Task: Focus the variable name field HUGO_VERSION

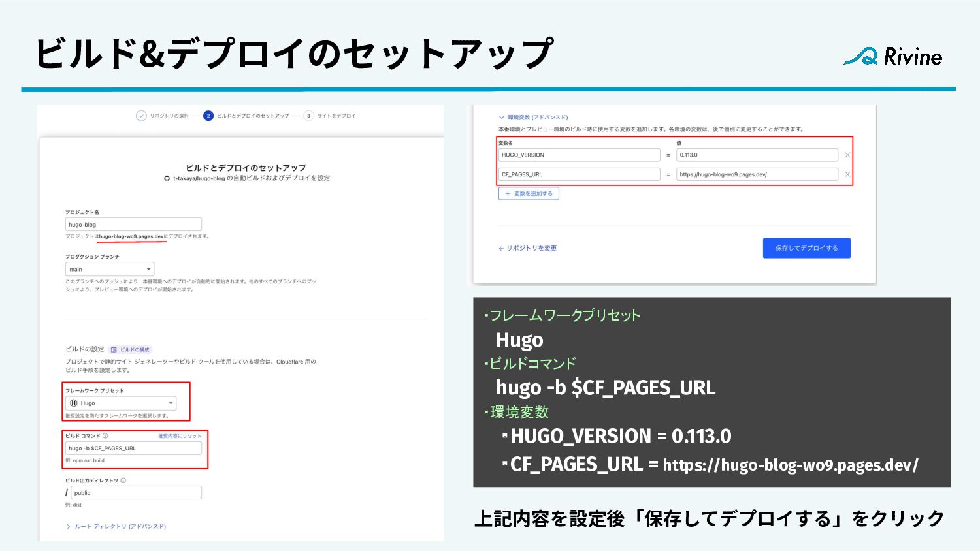Action: (580, 155)
